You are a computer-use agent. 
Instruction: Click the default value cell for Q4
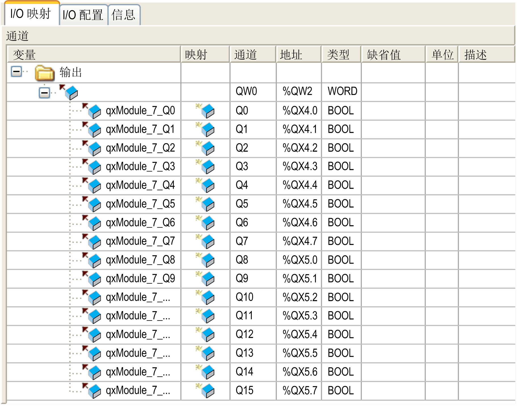click(x=393, y=185)
